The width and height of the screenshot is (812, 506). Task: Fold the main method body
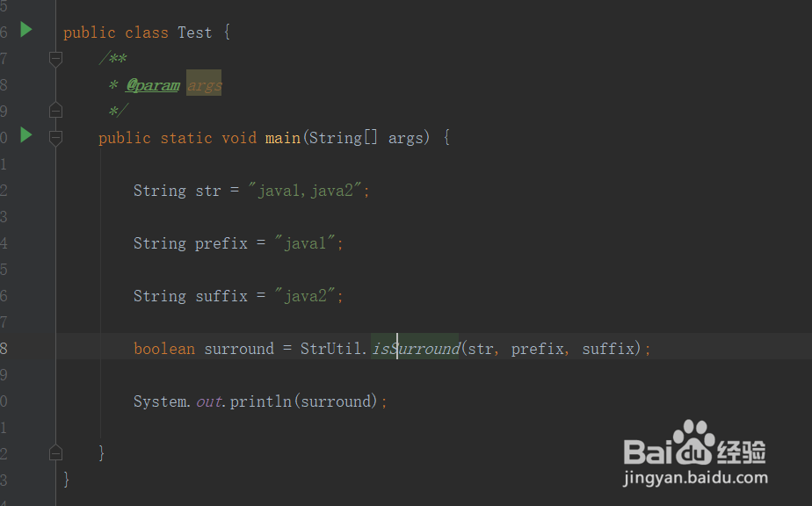(x=56, y=138)
